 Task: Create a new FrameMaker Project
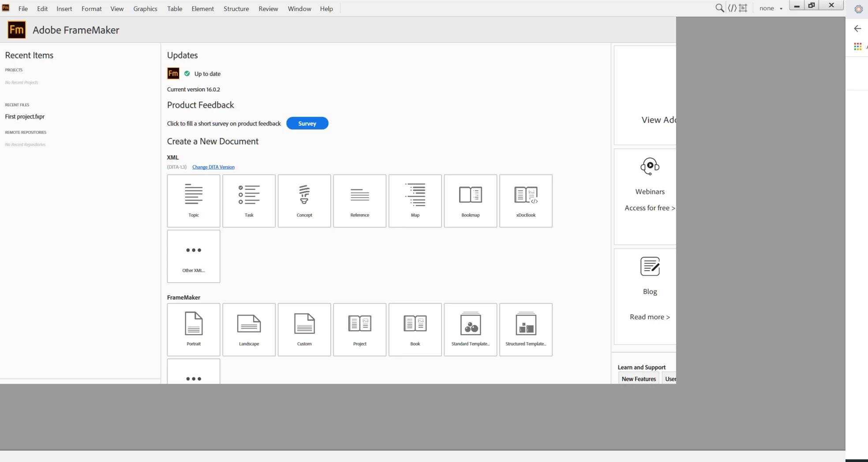360,330
